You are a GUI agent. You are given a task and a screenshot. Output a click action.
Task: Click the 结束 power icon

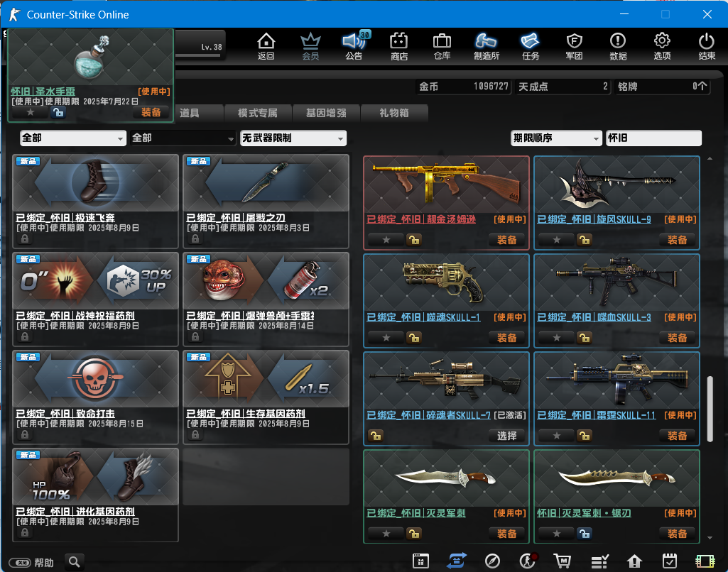707,46
